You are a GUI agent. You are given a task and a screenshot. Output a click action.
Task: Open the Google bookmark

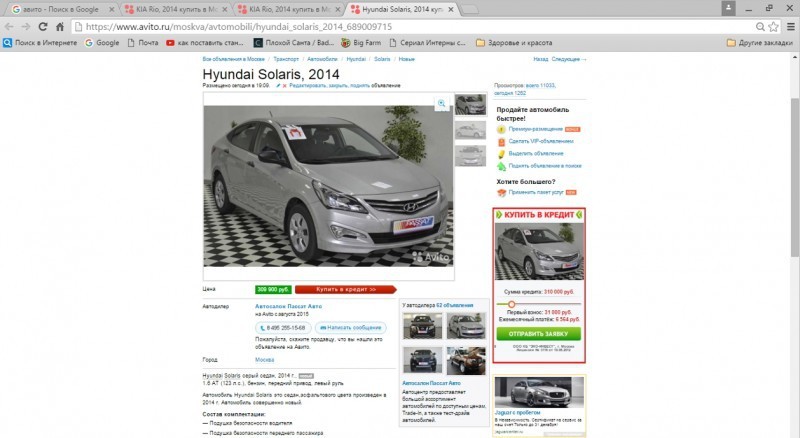102,43
